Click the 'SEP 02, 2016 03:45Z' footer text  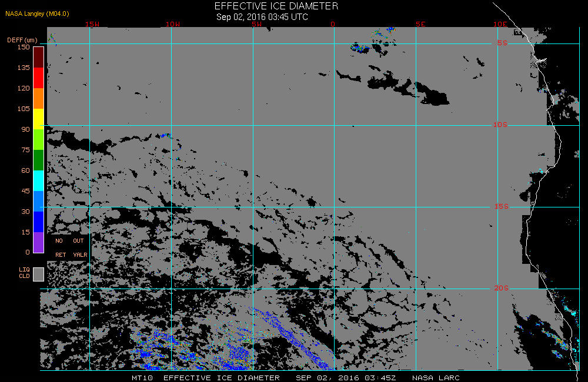point(346,378)
